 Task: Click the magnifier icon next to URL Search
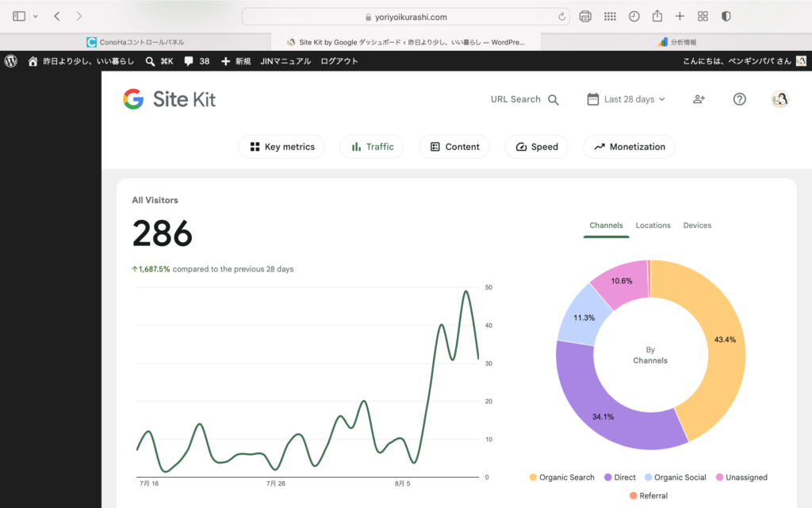coord(553,99)
